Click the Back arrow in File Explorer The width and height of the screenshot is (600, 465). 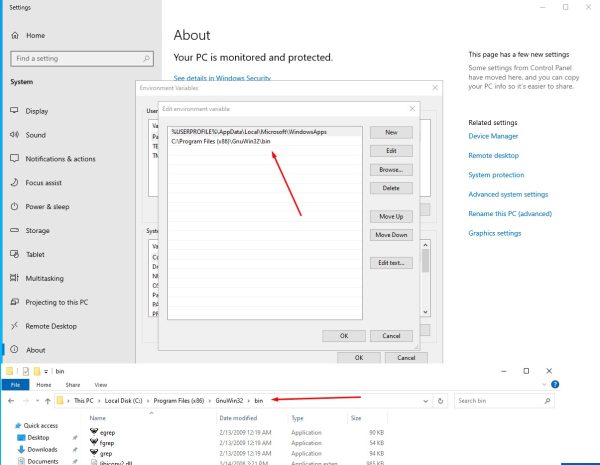click(9, 401)
